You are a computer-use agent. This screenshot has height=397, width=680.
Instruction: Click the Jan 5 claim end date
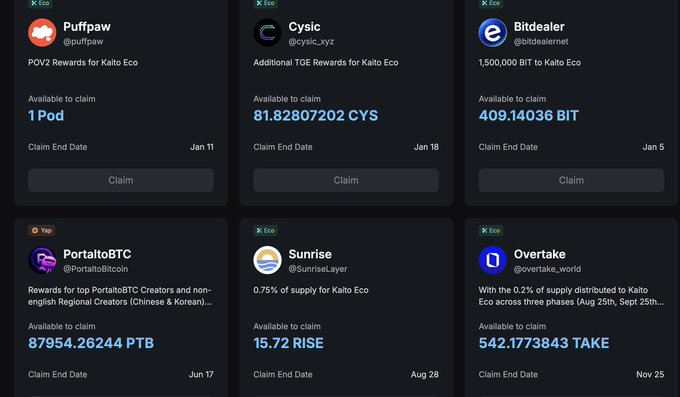click(x=653, y=147)
